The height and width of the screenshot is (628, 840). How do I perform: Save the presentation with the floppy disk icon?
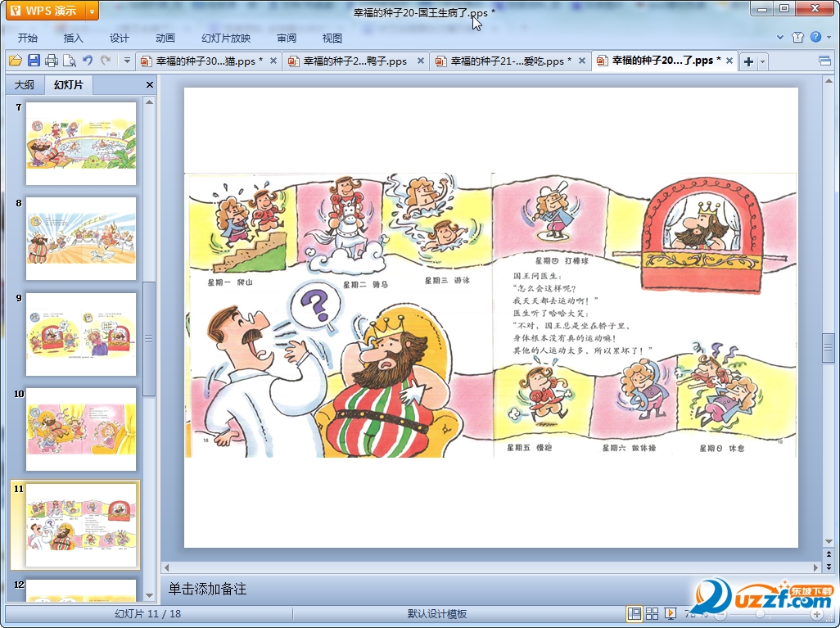pyautogui.click(x=34, y=61)
